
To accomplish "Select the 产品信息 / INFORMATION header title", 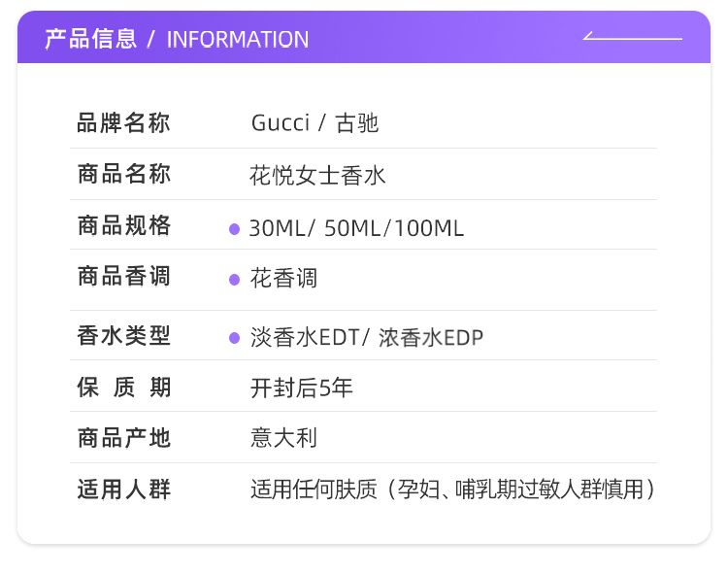I will pyautogui.click(x=177, y=39).
